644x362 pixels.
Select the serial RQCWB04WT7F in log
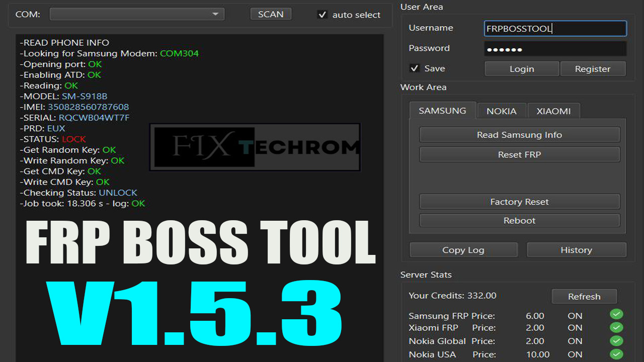pyautogui.click(x=94, y=118)
